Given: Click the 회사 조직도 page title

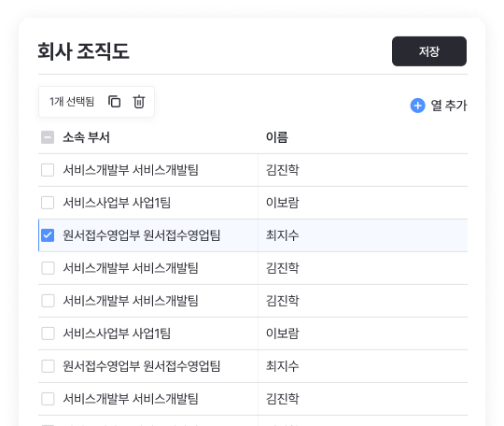Looking at the screenshot, I should (x=84, y=51).
